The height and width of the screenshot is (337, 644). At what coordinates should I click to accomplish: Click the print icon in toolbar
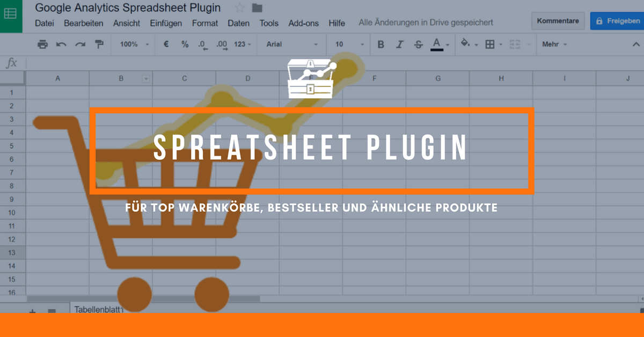tap(42, 45)
